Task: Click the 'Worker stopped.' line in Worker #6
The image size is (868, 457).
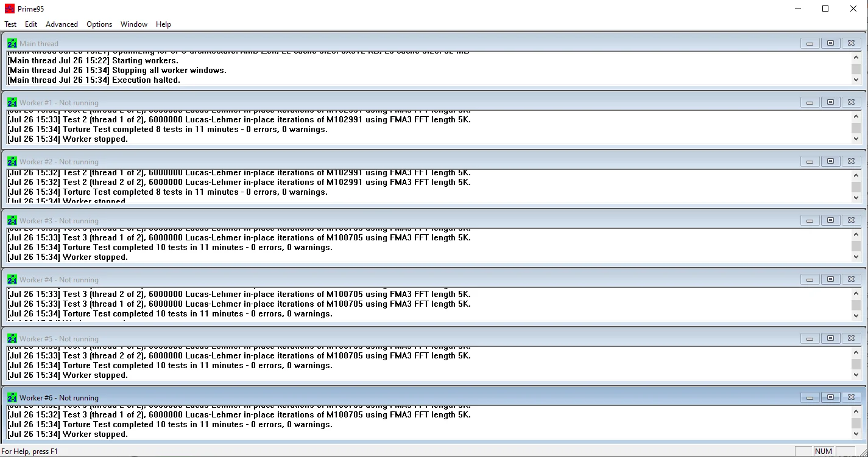Action: coord(68,434)
